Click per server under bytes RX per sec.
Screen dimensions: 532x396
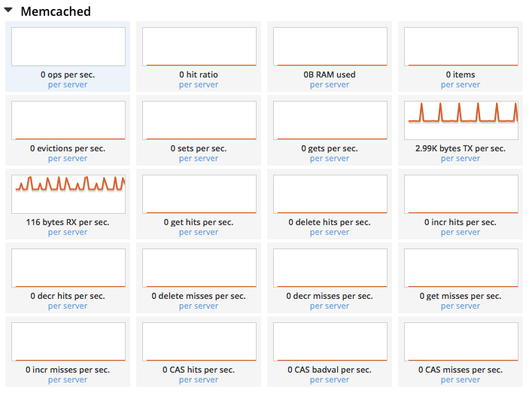tap(68, 233)
